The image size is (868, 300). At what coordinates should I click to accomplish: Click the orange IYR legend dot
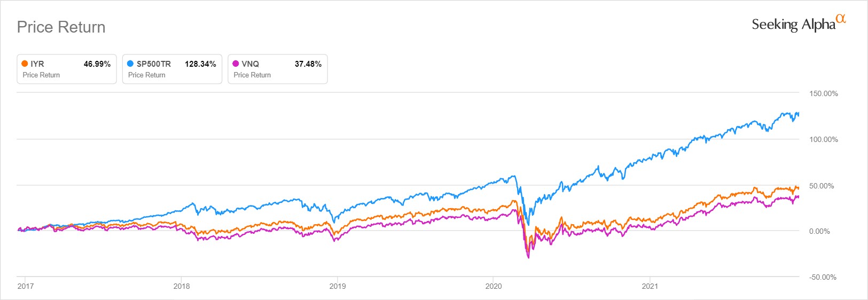[x=25, y=64]
